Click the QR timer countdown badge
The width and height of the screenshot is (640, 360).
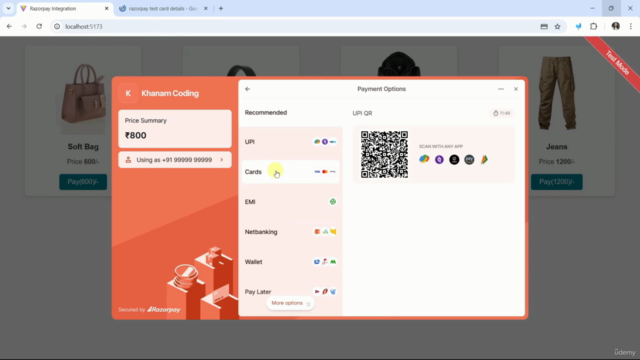(502, 113)
